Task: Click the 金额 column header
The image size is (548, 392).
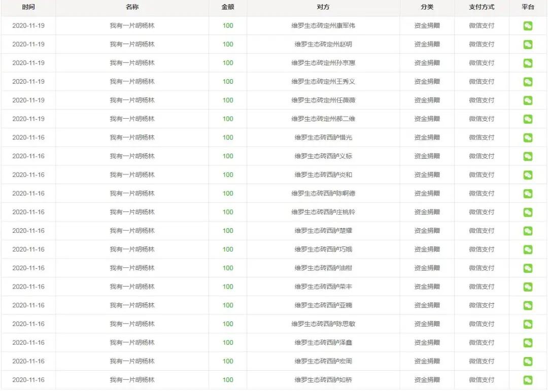Action: (x=228, y=7)
